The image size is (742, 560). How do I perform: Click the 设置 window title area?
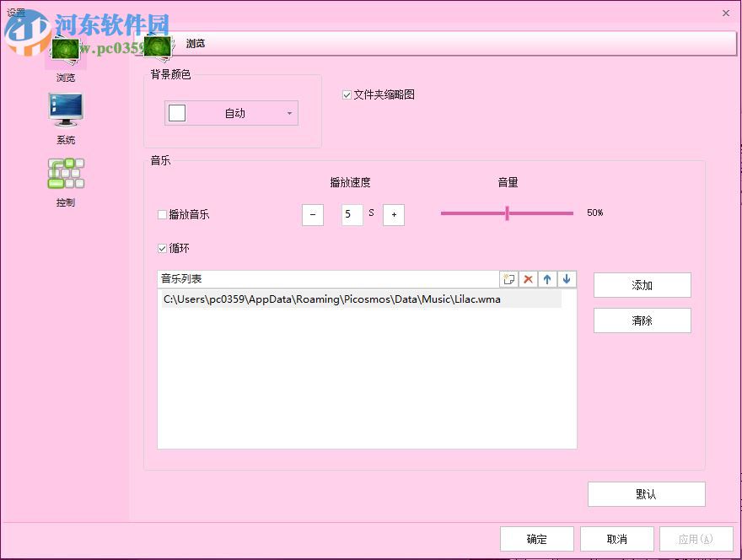tap(17, 13)
